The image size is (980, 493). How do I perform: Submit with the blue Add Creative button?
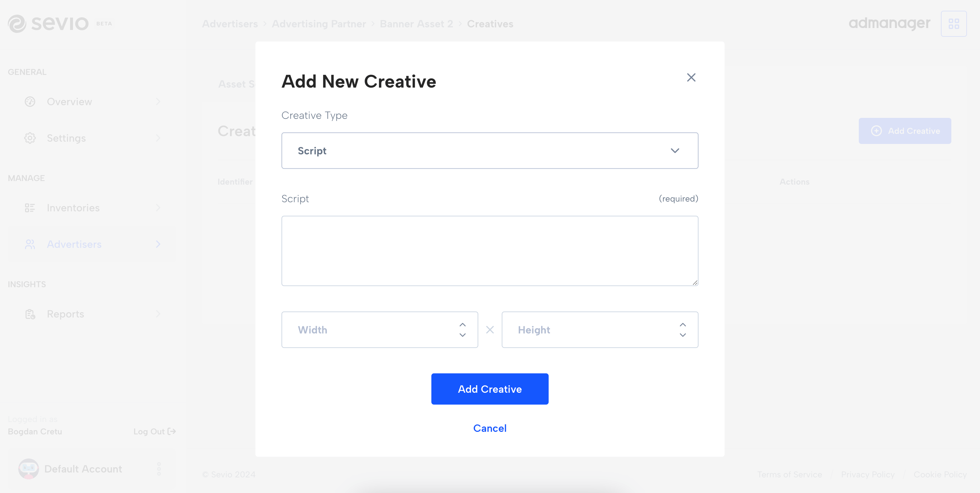pyautogui.click(x=490, y=389)
